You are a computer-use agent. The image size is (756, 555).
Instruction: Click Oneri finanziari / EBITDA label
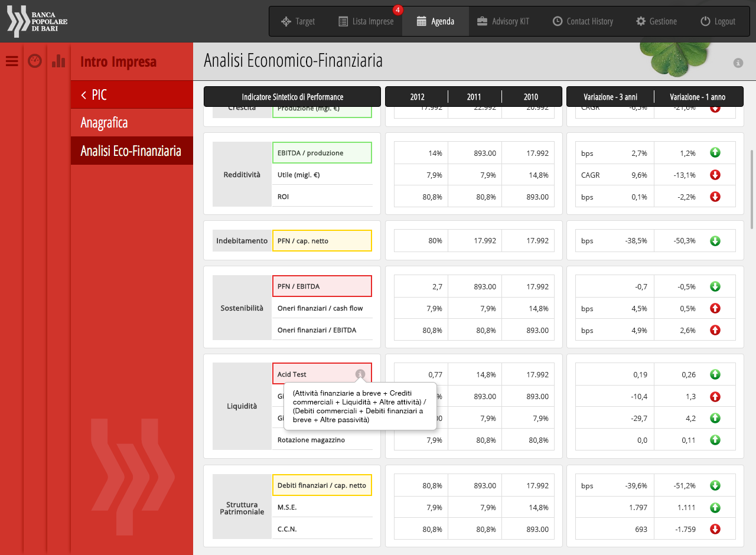(317, 330)
